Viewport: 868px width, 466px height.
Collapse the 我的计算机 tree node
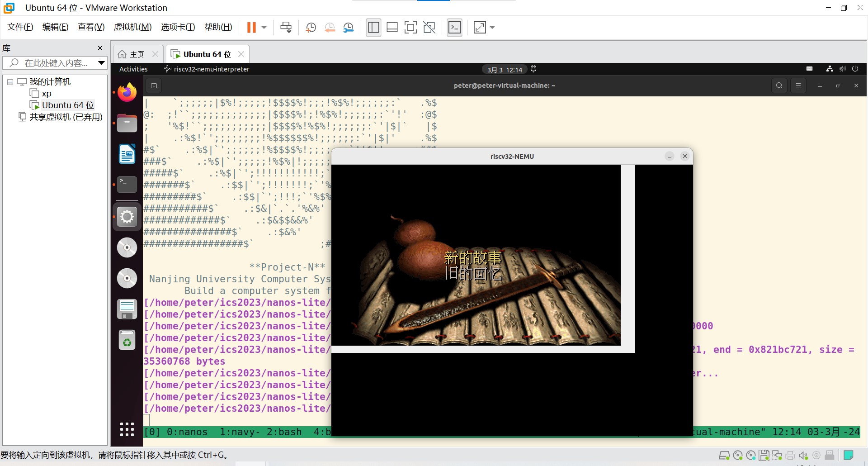point(10,82)
